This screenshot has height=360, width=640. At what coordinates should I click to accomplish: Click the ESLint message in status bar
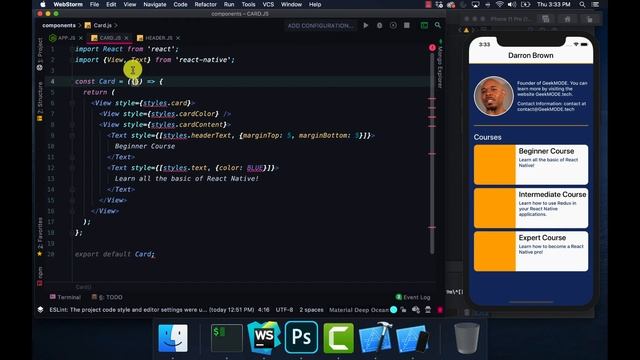coord(151,310)
